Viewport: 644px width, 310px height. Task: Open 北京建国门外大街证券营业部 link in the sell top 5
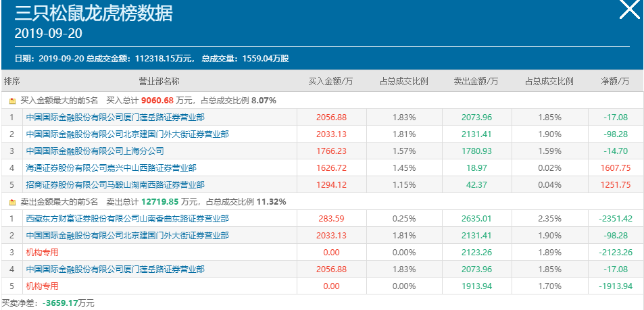[127, 235]
